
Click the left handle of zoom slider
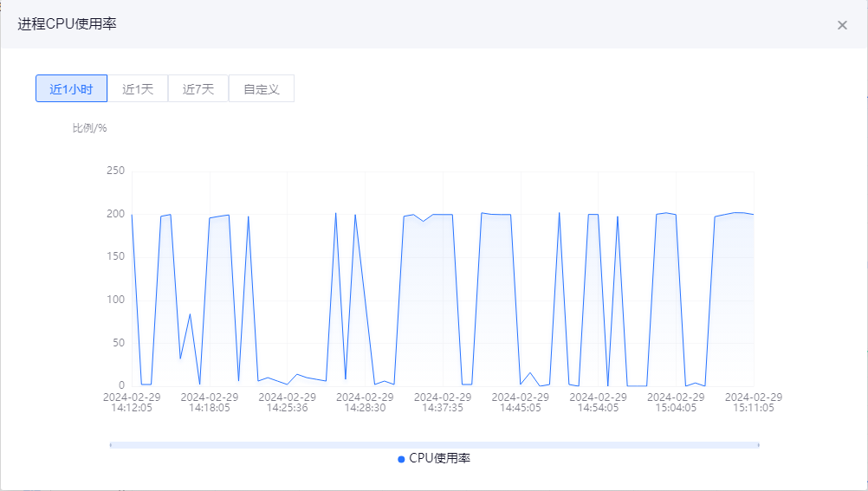tap(110, 445)
